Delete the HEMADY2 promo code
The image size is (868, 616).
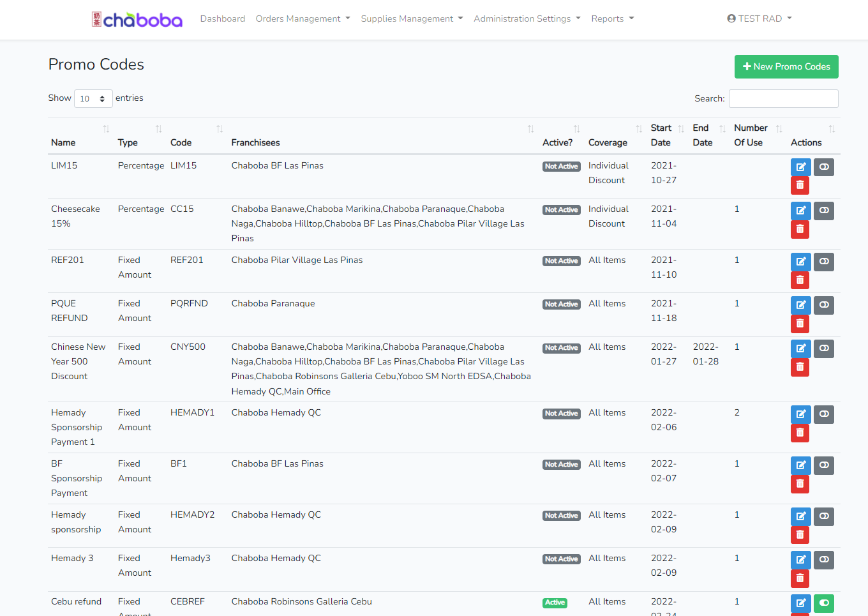pos(800,534)
